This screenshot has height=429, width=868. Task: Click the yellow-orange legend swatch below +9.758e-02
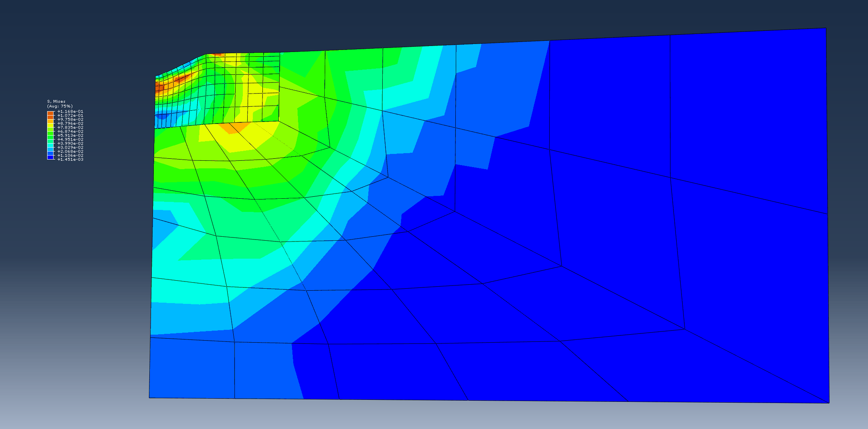[x=50, y=122]
